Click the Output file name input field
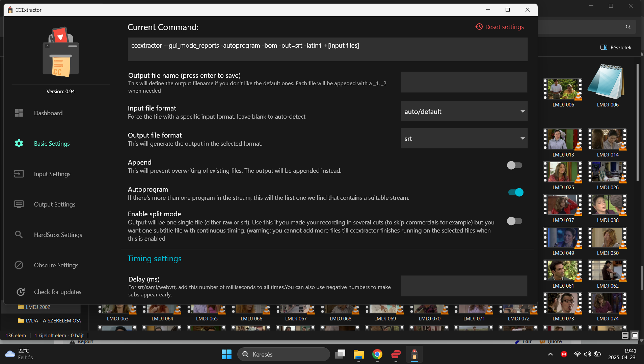 (464, 82)
